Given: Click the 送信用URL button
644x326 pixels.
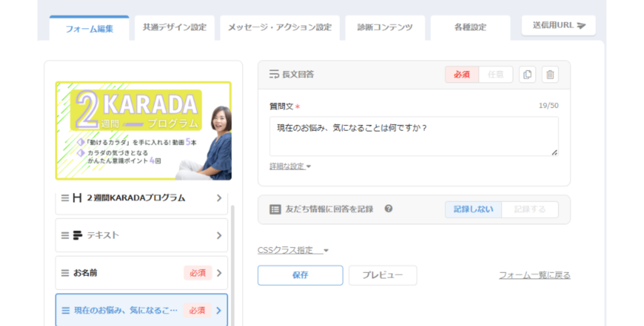Looking at the screenshot, I should [558, 25].
